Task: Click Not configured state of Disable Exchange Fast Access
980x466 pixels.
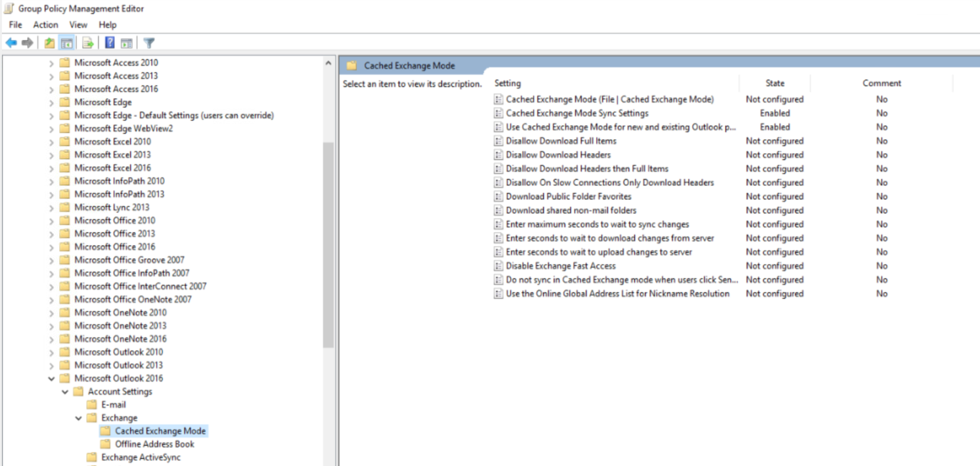Action: 774,266
